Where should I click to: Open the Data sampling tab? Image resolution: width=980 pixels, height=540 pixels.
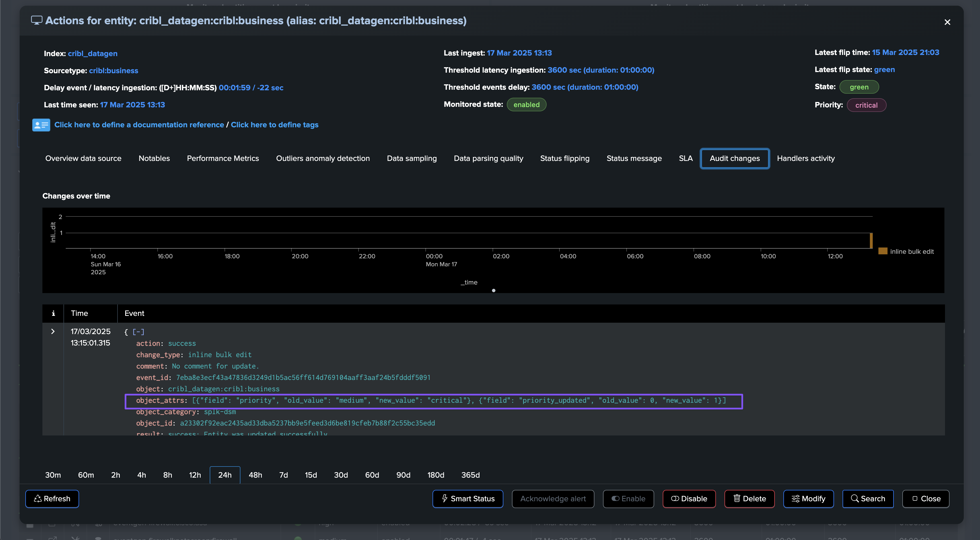[x=412, y=158]
